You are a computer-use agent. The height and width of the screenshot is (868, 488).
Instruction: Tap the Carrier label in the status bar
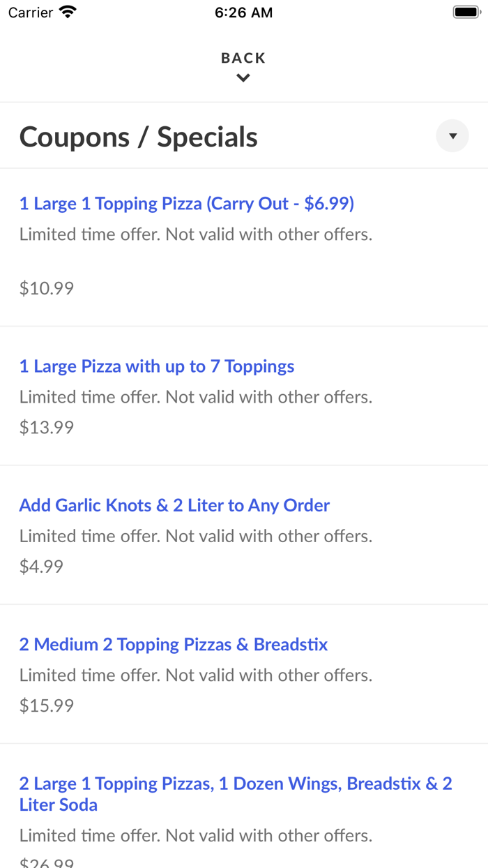(29, 11)
